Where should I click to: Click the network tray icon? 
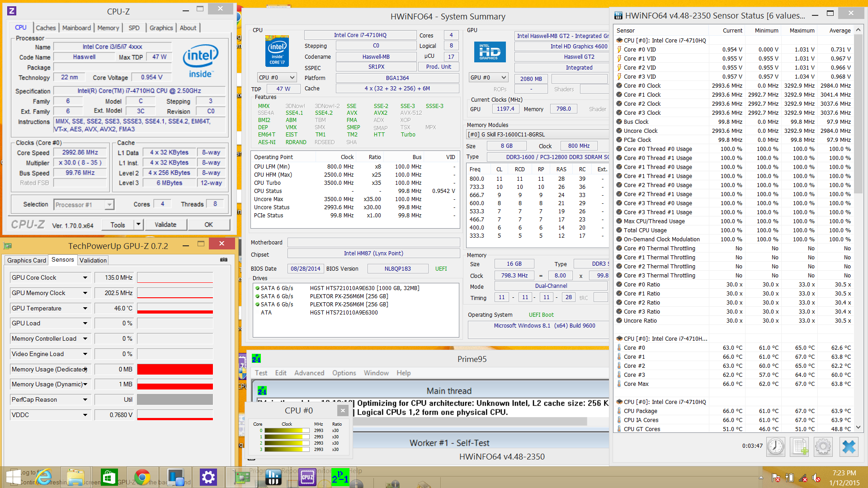point(803,478)
